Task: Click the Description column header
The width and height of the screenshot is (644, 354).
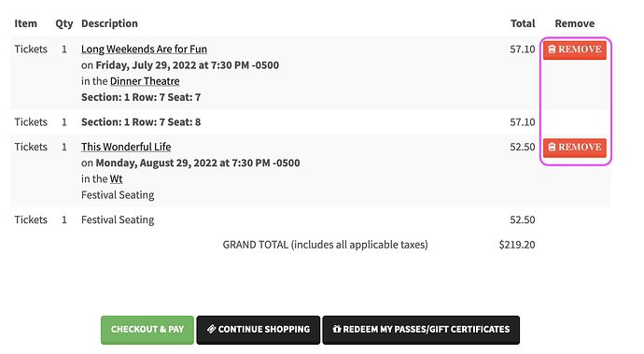Action: pyautogui.click(x=109, y=23)
